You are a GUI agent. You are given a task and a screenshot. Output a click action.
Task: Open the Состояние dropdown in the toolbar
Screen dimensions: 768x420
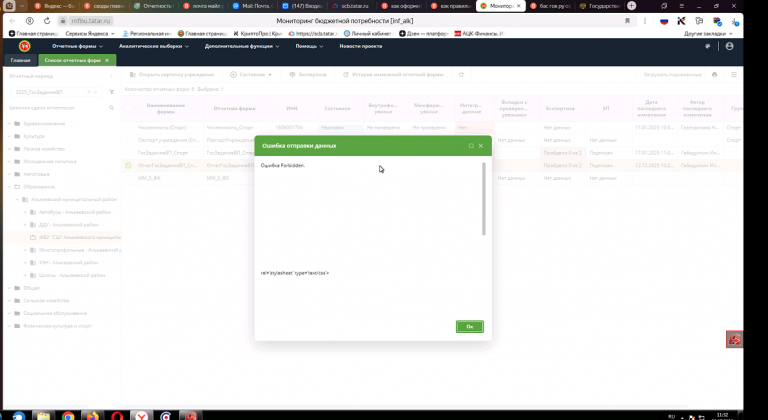(x=251, y=74)
